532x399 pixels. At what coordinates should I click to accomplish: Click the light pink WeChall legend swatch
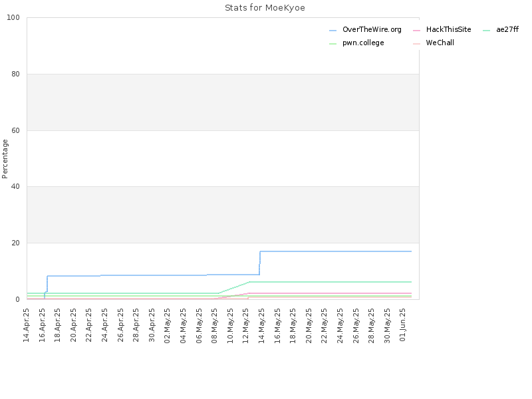(x=416, y=44)
